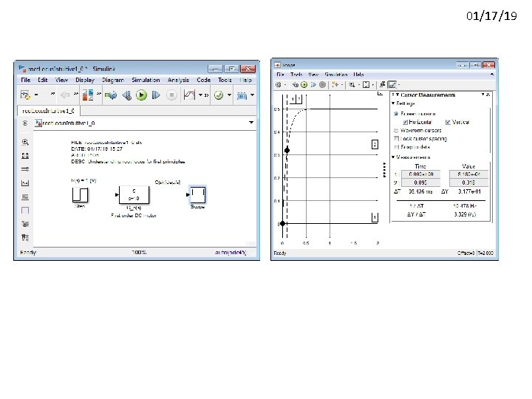Click the cursor 2 marker on the plot
The height and width of the screenshot is (399, 532).
click(x=287, y=150)
